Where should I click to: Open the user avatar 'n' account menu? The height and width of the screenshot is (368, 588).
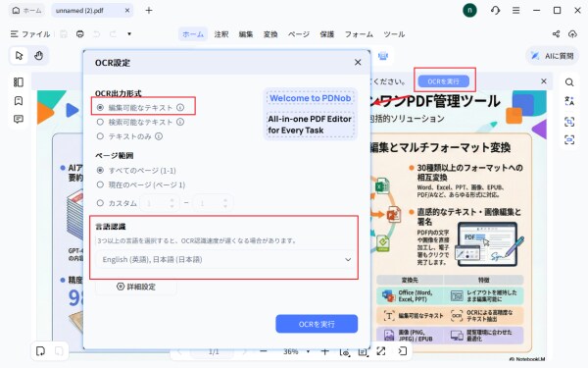469,11
